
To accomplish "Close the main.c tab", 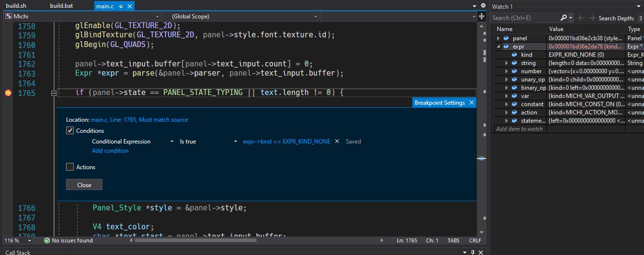I will coord(130,6).
